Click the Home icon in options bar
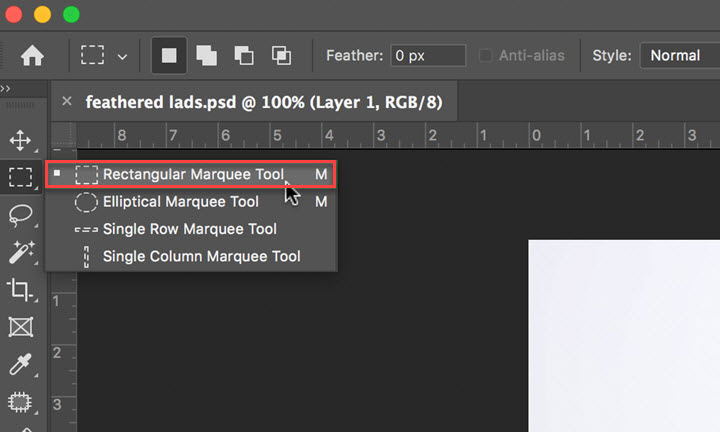Viewport: 720px width, 432px height. pos(32,56)
